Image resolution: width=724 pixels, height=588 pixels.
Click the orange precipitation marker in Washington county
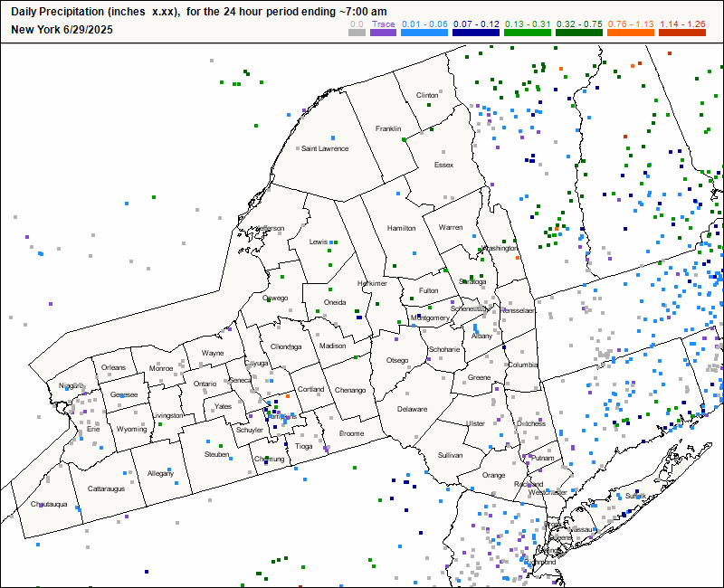pyautogui.click(x=518, y=258)
